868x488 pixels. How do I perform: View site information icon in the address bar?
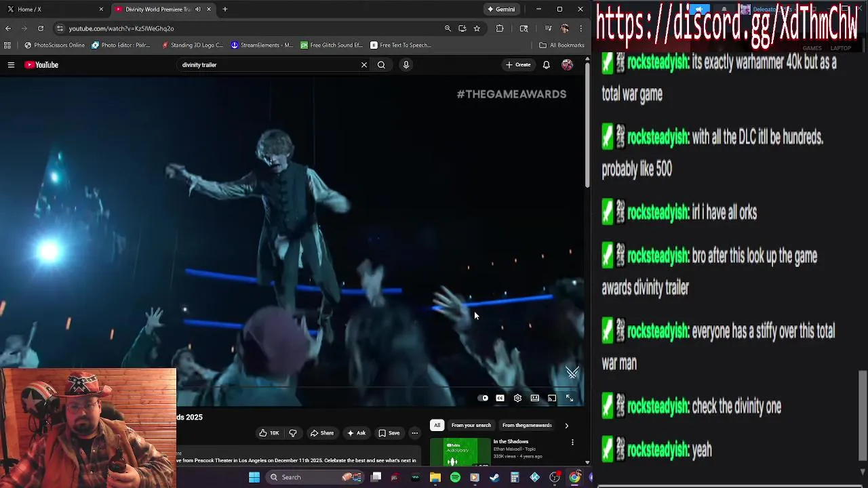(60, 28)
